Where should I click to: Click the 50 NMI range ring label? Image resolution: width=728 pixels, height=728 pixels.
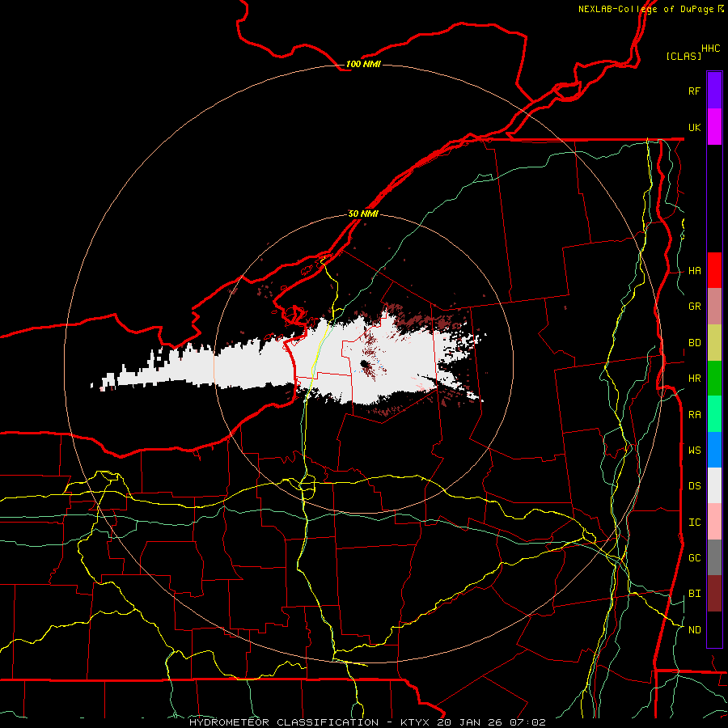coord(363,214)
